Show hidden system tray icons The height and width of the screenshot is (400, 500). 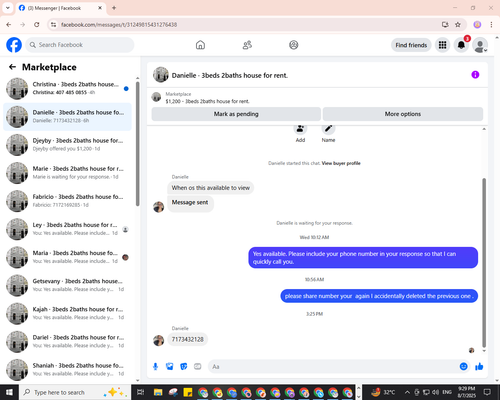coord(407,392)
